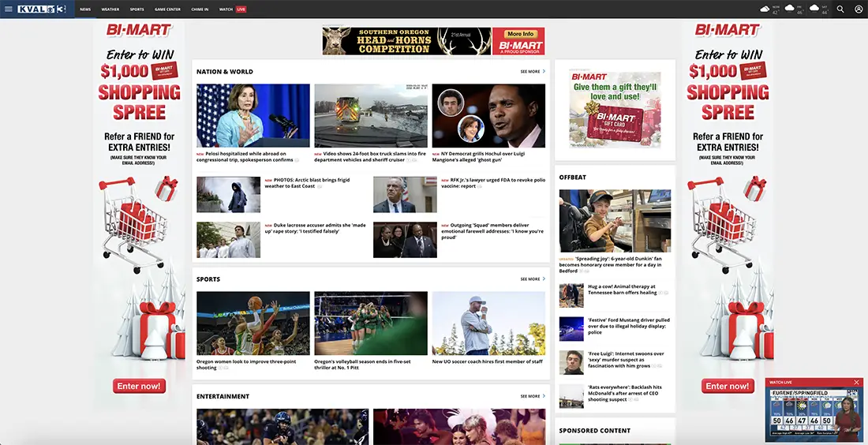Open New UO soccer coach headline
The image size is (868, 445).
click(x=487, y=361)
